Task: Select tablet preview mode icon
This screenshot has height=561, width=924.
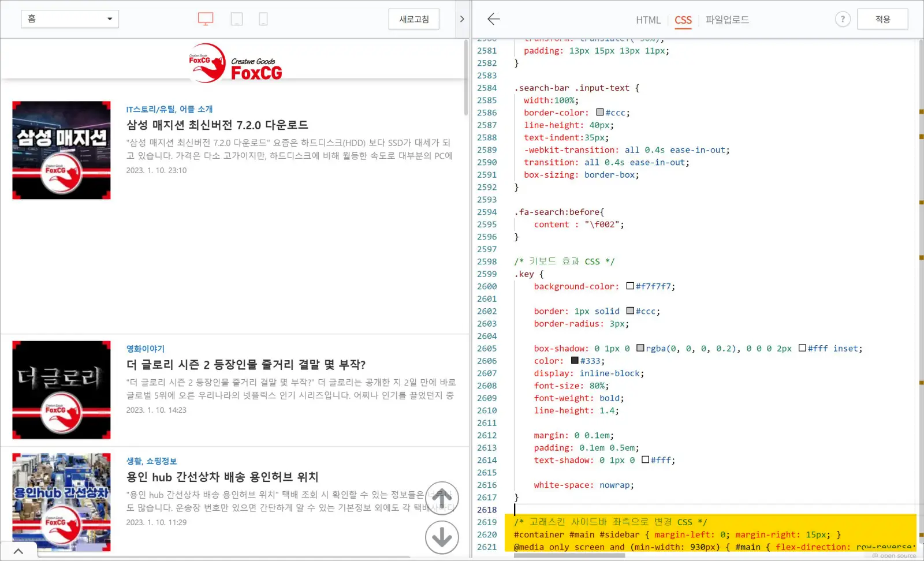Action: tap(236, 19)
